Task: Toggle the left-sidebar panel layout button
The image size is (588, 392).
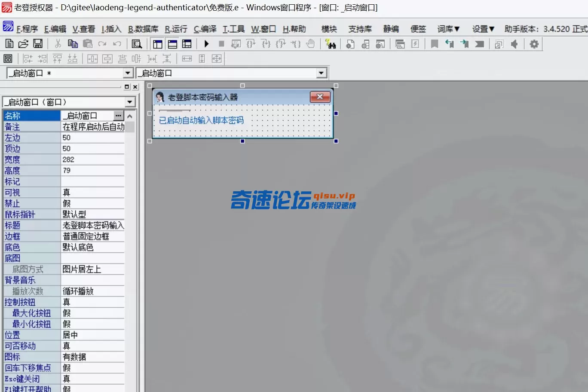Action: [x=158, y=44]
